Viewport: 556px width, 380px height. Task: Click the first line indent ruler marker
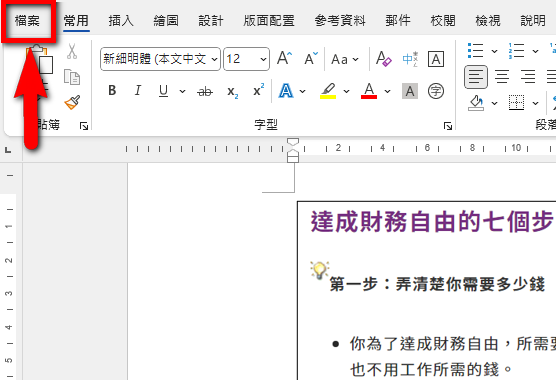tap(293, 142)
